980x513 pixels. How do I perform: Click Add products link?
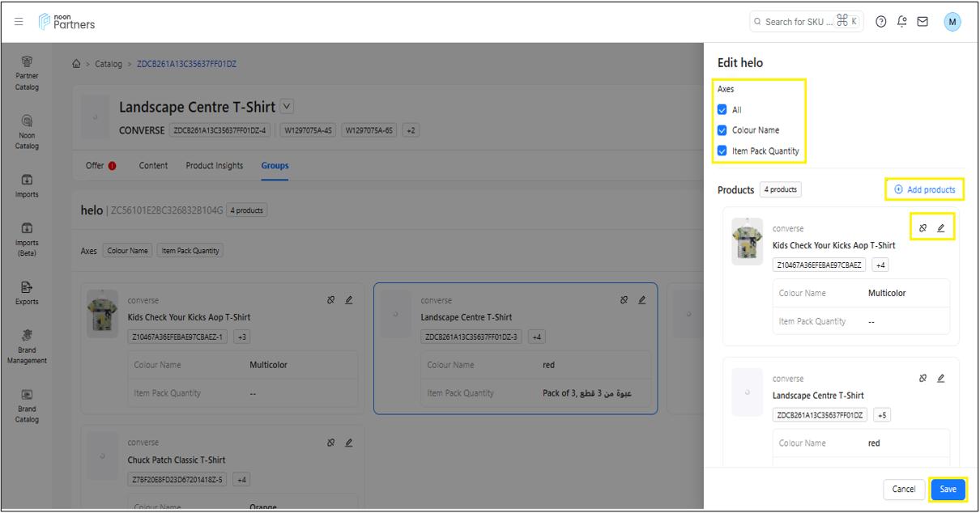(x=924, y=189)
